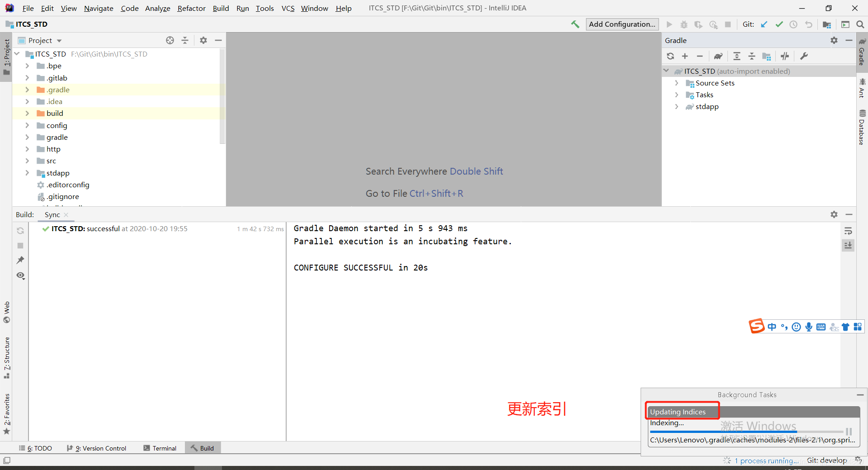Expand the .gradle folder

27,90
